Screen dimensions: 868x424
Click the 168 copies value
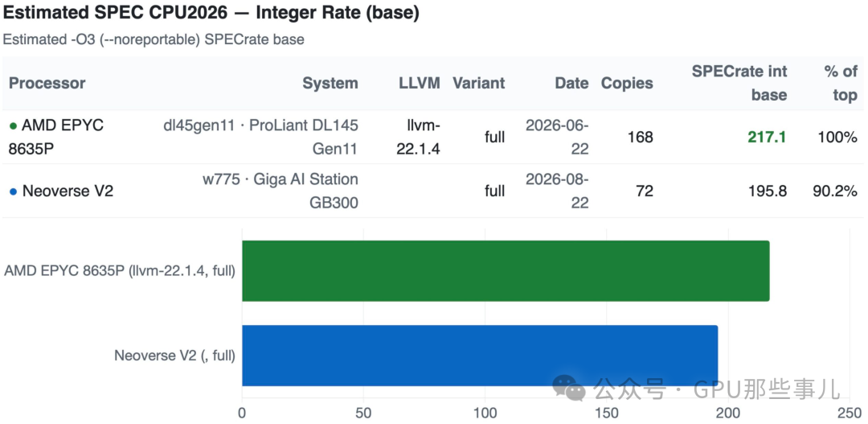pyautogui.click(x=640, y=137)
